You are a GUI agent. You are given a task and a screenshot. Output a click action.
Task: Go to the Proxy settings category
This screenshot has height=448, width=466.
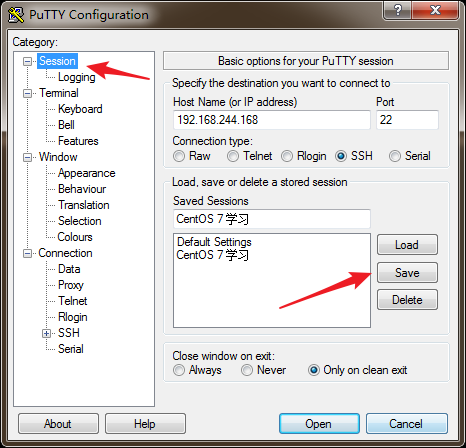click(71, 285)
